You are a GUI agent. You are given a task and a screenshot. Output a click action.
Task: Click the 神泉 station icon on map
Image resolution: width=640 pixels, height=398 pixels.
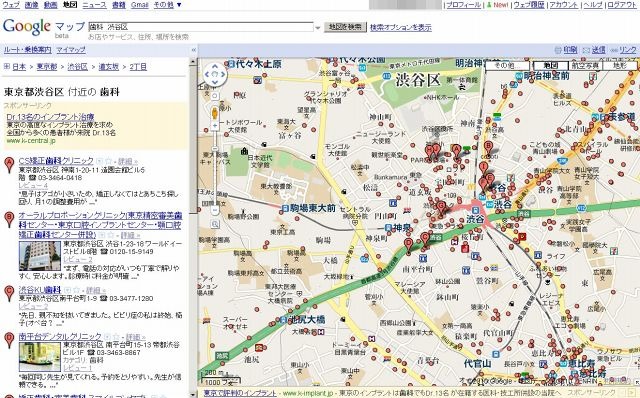(x=389, y=228)
